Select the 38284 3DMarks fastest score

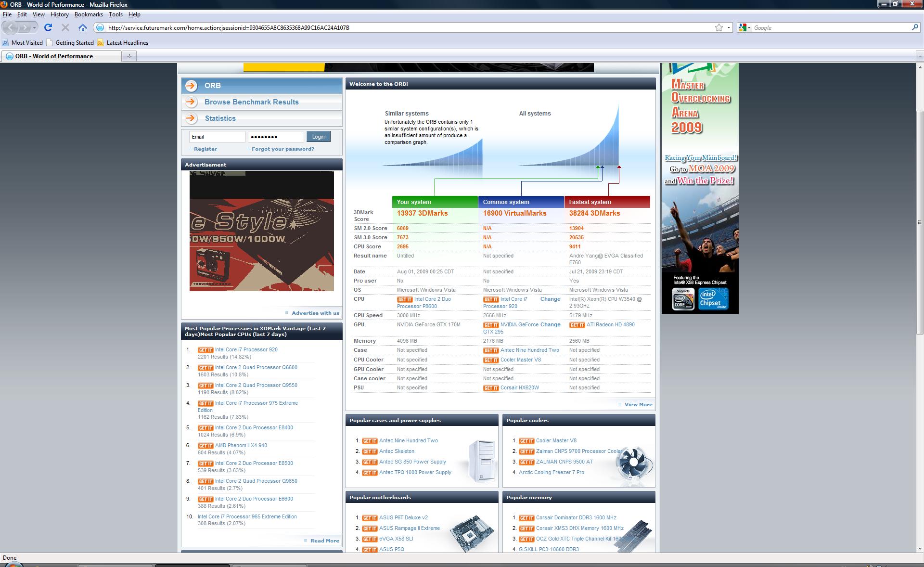pos(594,213)
